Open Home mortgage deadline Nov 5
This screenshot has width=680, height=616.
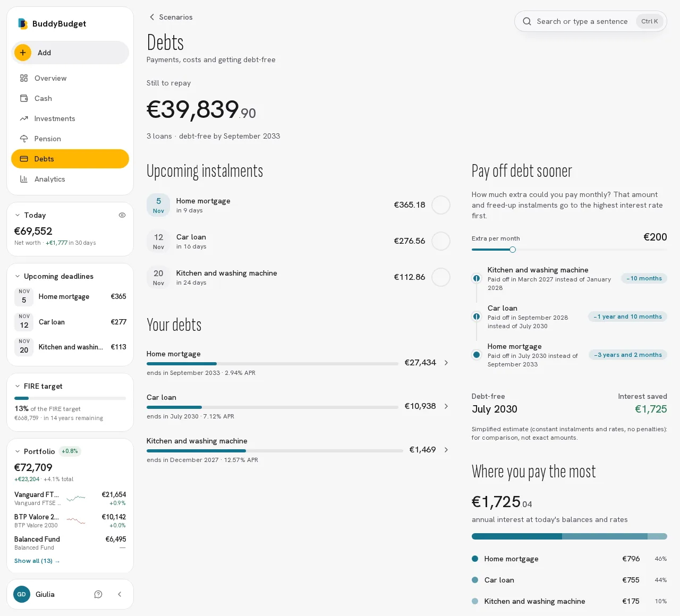(70, 297)
